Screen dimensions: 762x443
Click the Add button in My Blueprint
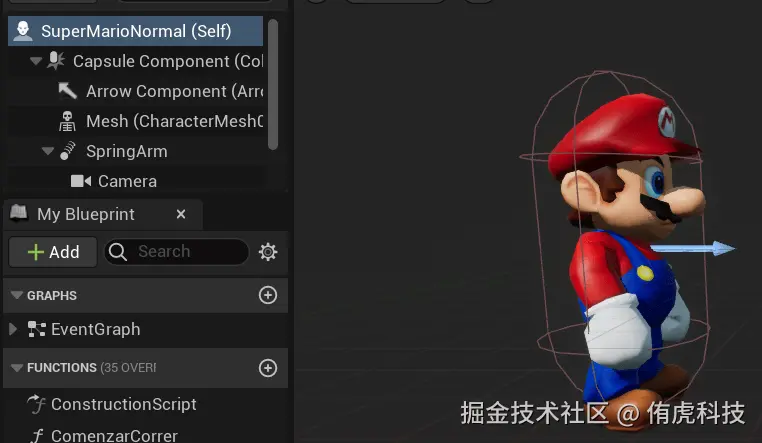pyautogui.click(x=53, y=252)
